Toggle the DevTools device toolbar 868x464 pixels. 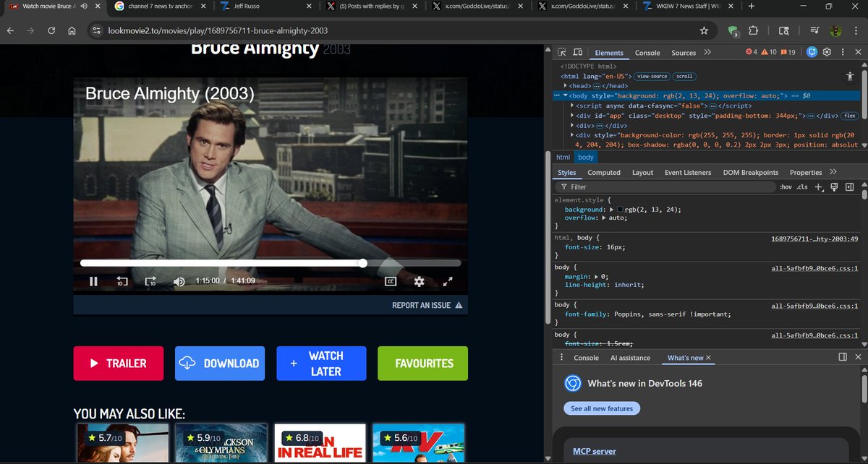[x=578, y=53]
